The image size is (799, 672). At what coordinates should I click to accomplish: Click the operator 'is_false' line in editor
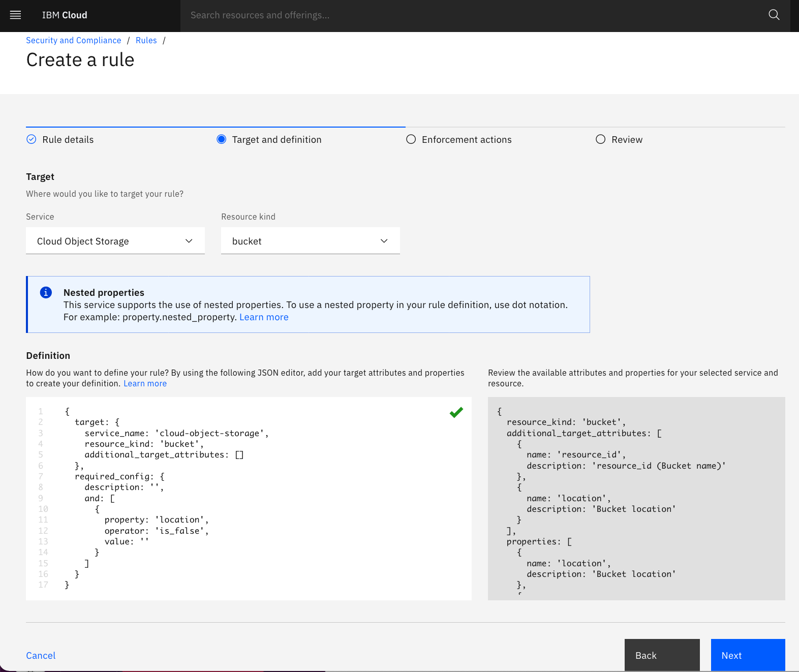[x=157, y=531]
